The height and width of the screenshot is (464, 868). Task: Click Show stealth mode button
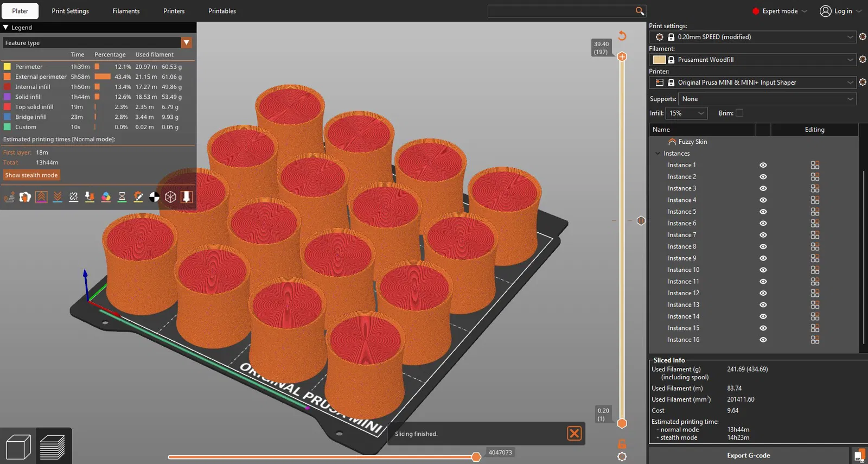[31, 175]
